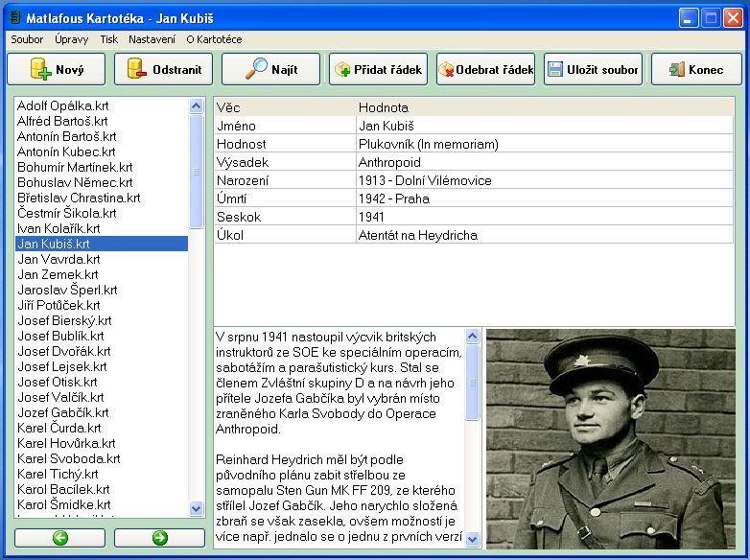Click the Odebrat řádek remove row icon
This screenshot has height=560, width=750.
tap(446, 70)
